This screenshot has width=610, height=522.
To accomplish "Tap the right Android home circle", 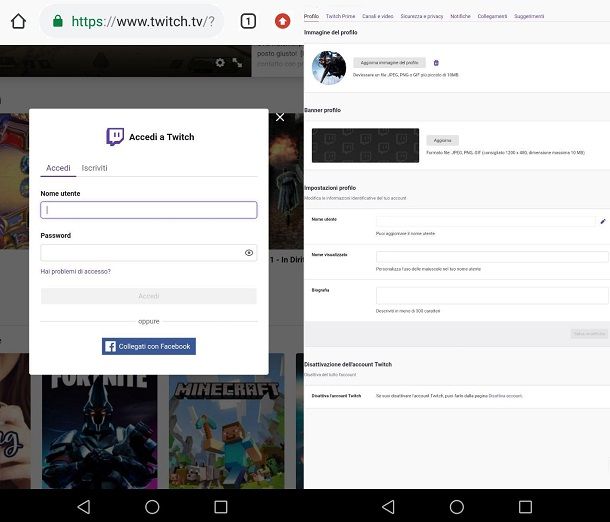I will [457, 506].
